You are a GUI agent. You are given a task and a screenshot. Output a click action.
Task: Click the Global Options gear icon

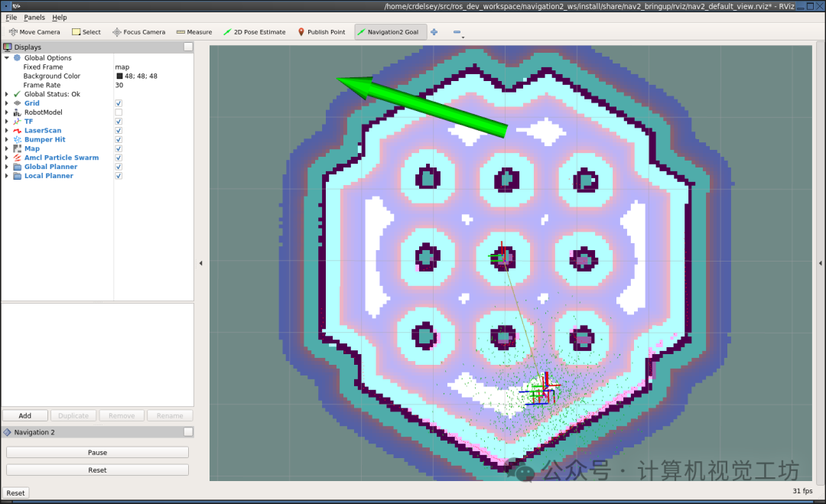point(18,58)
